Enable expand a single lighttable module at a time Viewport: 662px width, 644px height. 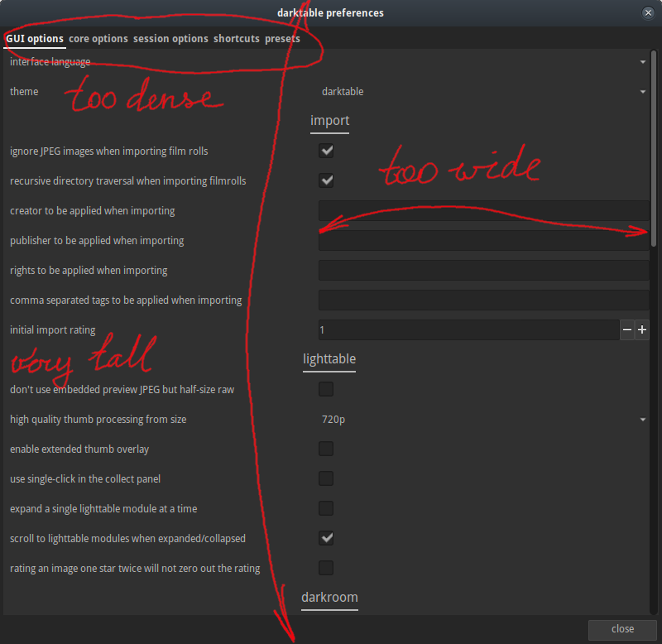tap(326, 508)
